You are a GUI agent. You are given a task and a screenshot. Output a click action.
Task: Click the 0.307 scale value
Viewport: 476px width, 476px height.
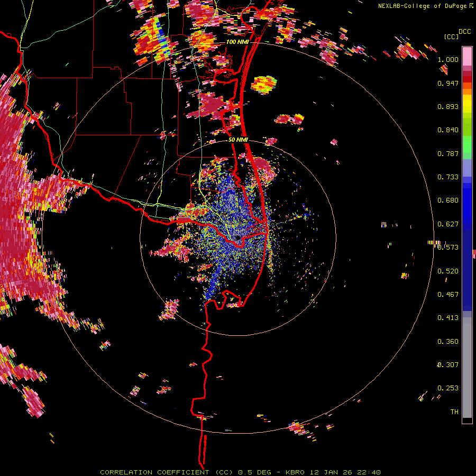448,364
